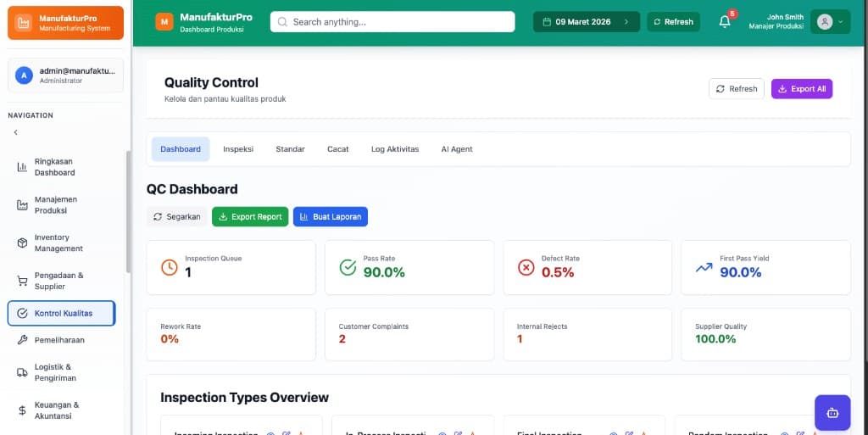The image size is (868, 435).
Task: Click the Search anything input field
Action: (392, 22)
